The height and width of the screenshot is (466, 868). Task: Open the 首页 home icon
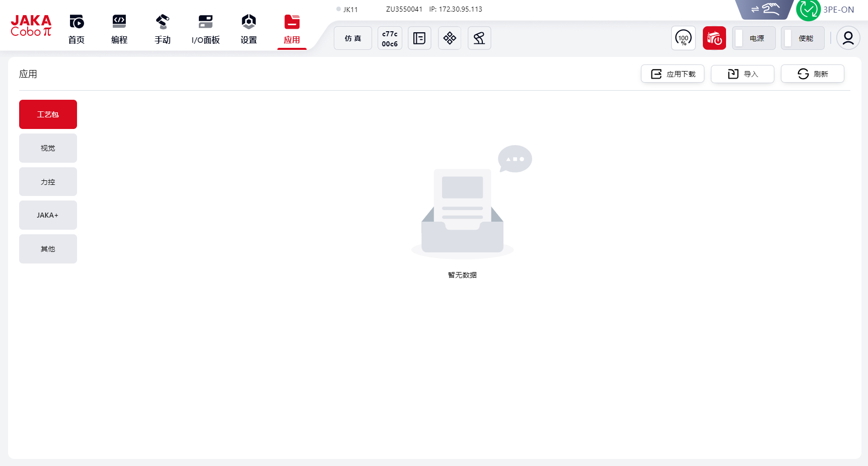[77, 29]
